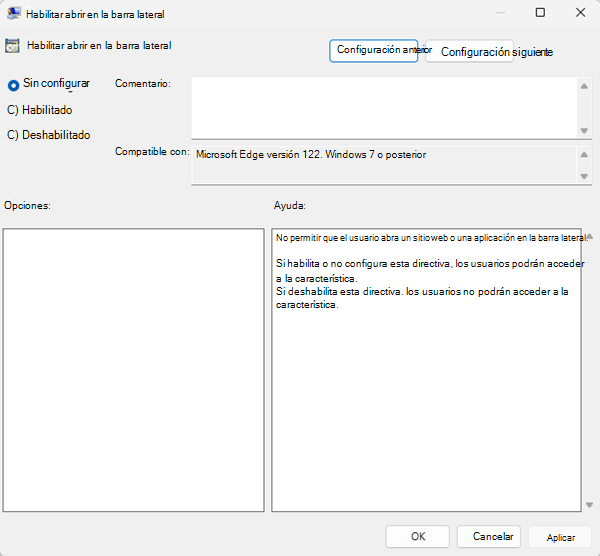The height and width of the screenshot is (556, 600).
Task: Click the Aplicar button
Action: (560, 537)
